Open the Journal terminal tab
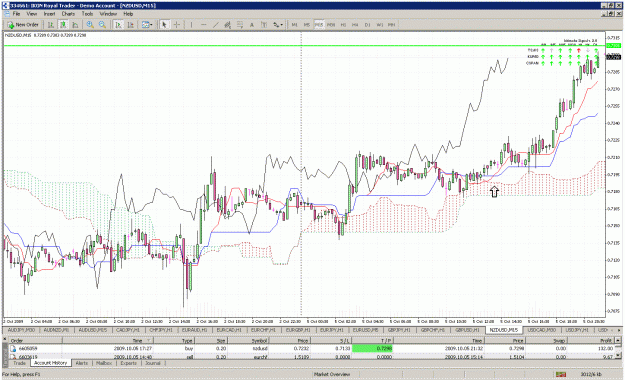Viewport: 625px width, 380px height. [x=153, y=363]
